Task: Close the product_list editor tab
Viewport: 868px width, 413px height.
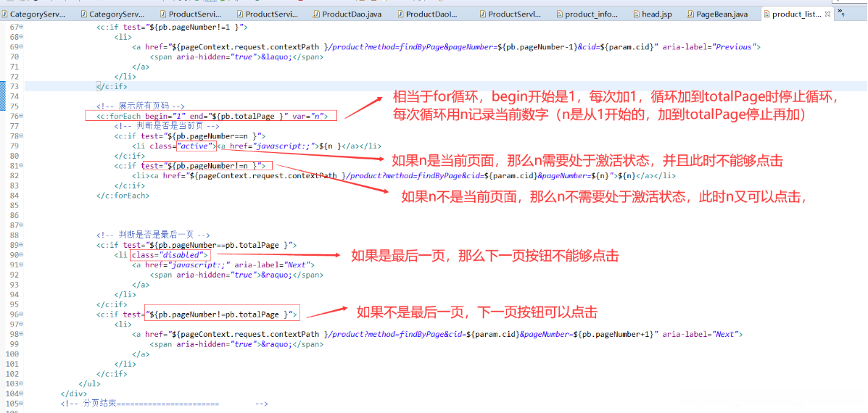Action: click(827, 14)
